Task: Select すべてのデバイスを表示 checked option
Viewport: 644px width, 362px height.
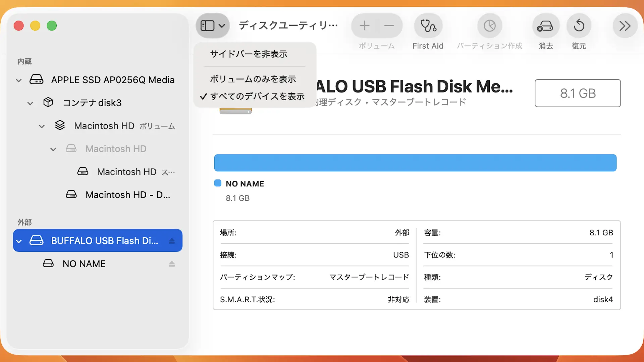Action: click(257, 97)
